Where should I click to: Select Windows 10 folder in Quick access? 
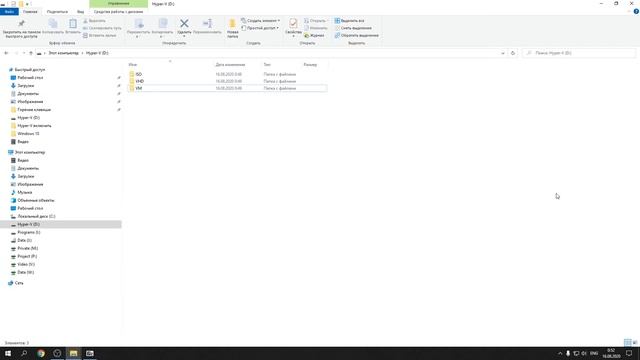click(28, 133)
